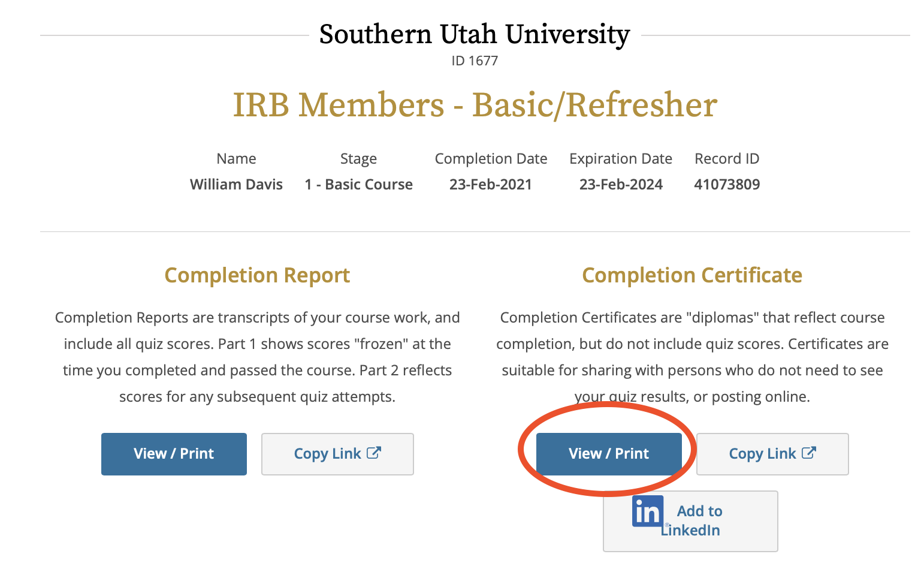Select the expiration date 23-Feb-2024
924x572 pixels.
(621, 184)
